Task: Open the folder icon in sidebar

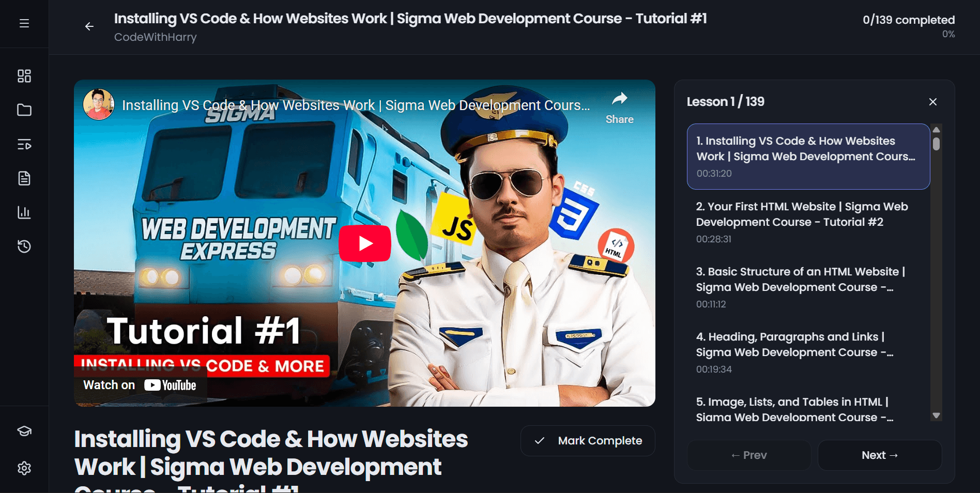Action: pos(24,110)
